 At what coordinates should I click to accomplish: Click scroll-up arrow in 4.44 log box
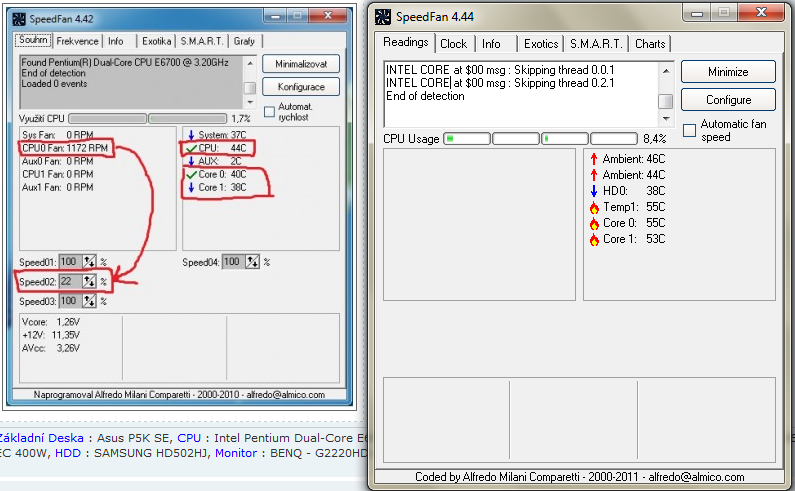coord(666,71)
